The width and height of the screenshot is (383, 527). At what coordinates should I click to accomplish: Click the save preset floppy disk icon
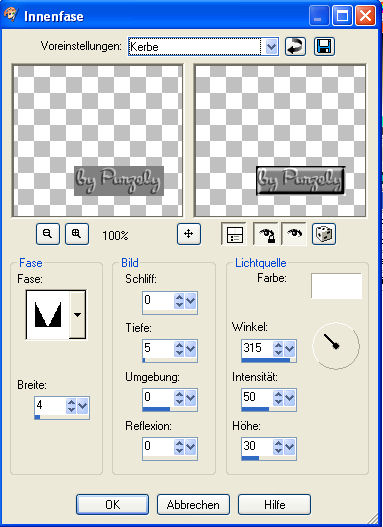coord(324,46)
